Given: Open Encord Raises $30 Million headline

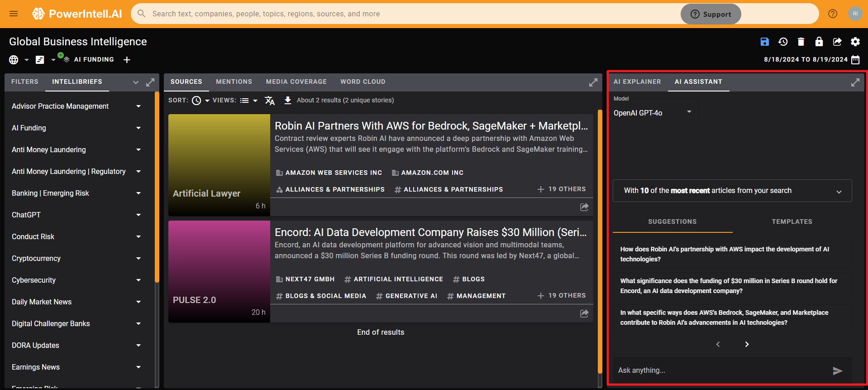Looking at the screenshot, I should (x=431, y=232).
